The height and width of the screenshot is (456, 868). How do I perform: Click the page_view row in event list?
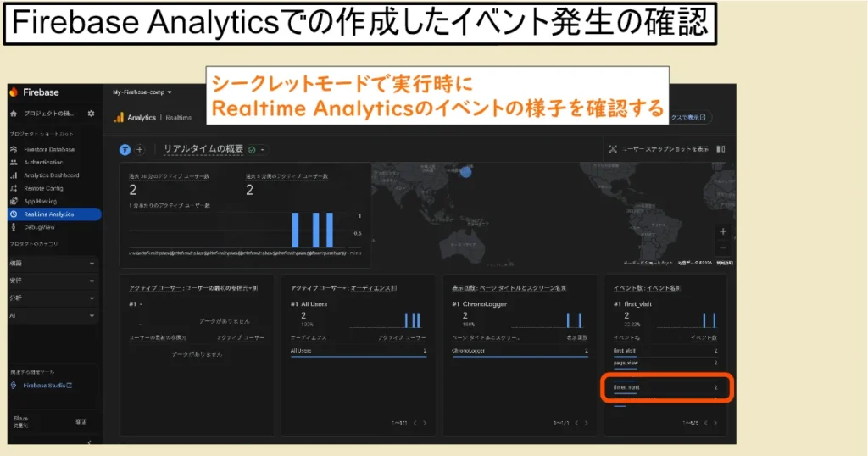(665, 363)
